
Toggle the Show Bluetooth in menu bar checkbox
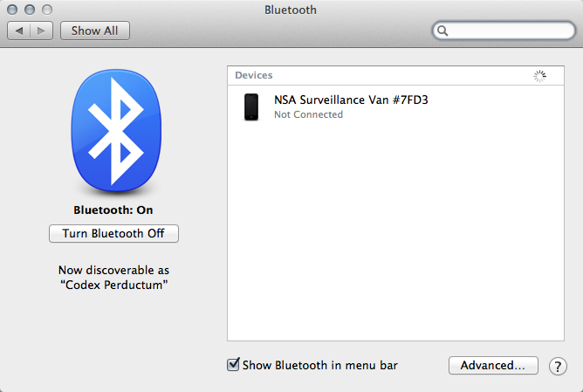[233, 365]
